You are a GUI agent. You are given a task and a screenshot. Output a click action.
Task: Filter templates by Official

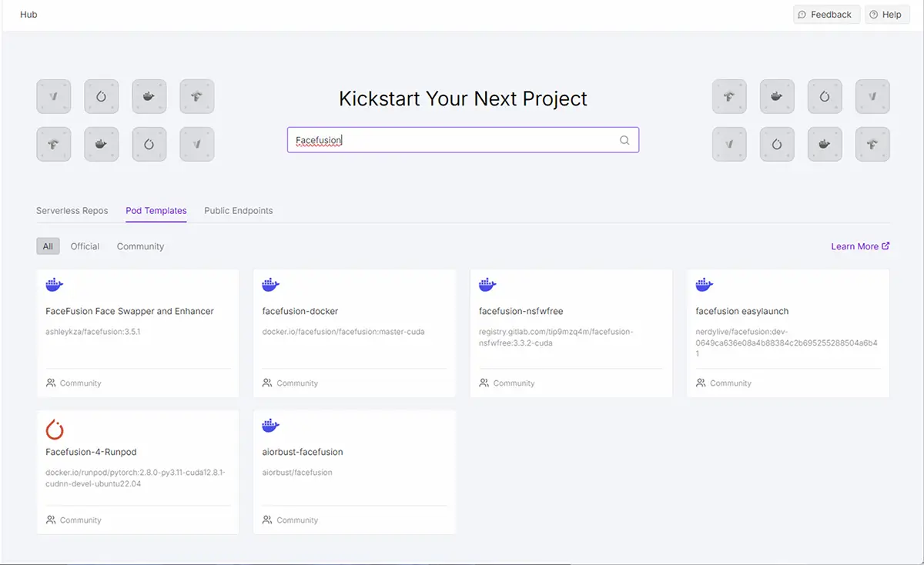[x=85, y=246]
